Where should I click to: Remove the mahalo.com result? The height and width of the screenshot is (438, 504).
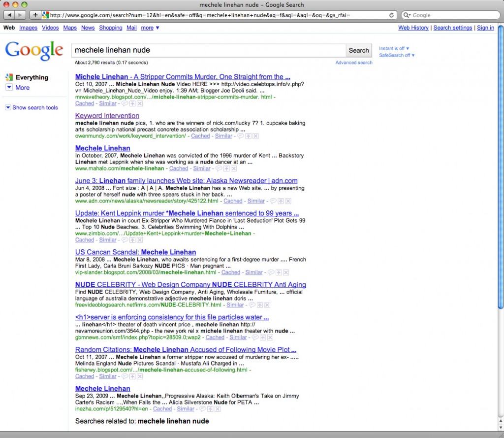234,168
